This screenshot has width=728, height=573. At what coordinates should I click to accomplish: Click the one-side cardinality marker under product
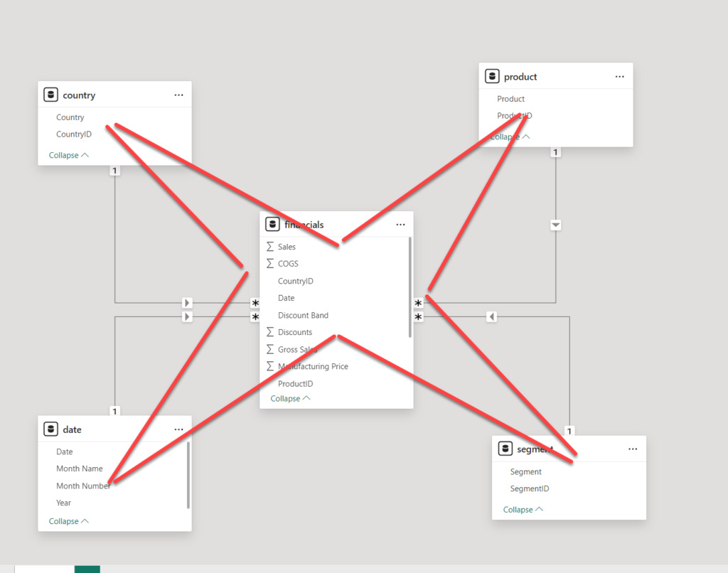tap(555, 152)
